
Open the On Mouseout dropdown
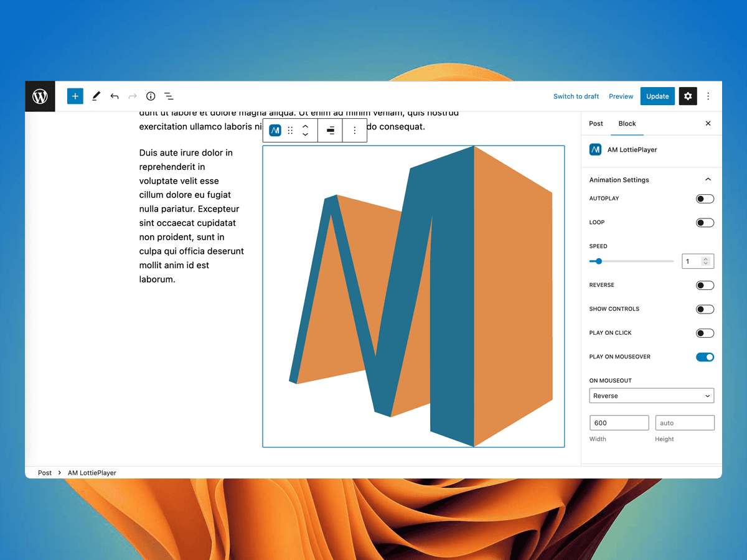652,396
